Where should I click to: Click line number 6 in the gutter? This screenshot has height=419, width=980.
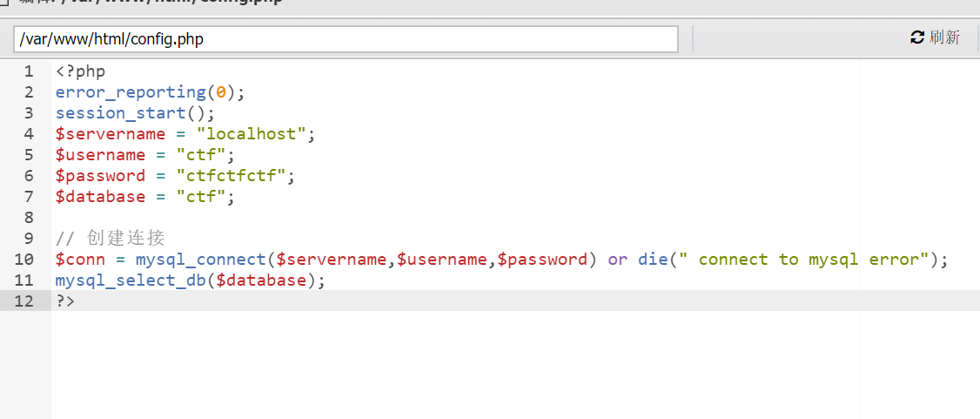29,176
